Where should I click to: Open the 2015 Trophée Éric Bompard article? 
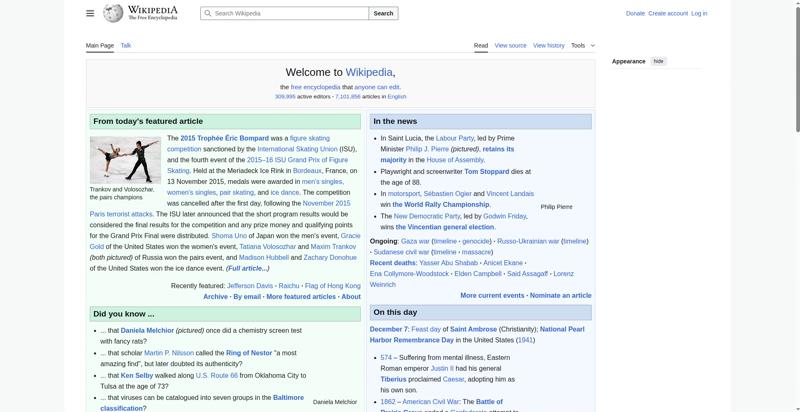click(x=224, y=138)
